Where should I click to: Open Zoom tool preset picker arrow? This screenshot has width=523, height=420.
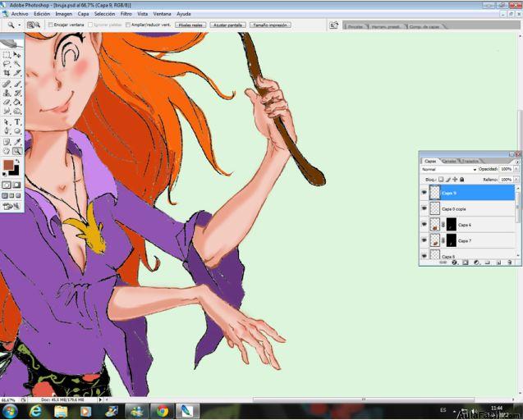tap(20, 25)
